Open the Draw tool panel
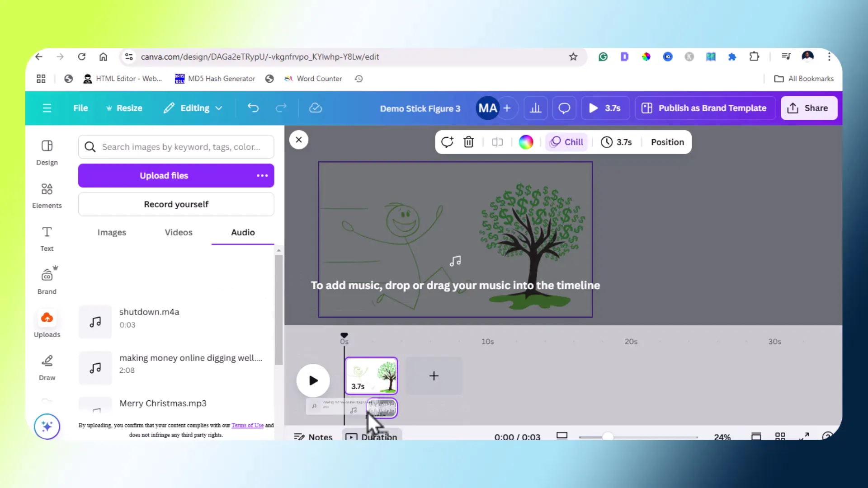The width and height of the screenshot is (868, 488). pyautogui.click(x=47, y=367)
